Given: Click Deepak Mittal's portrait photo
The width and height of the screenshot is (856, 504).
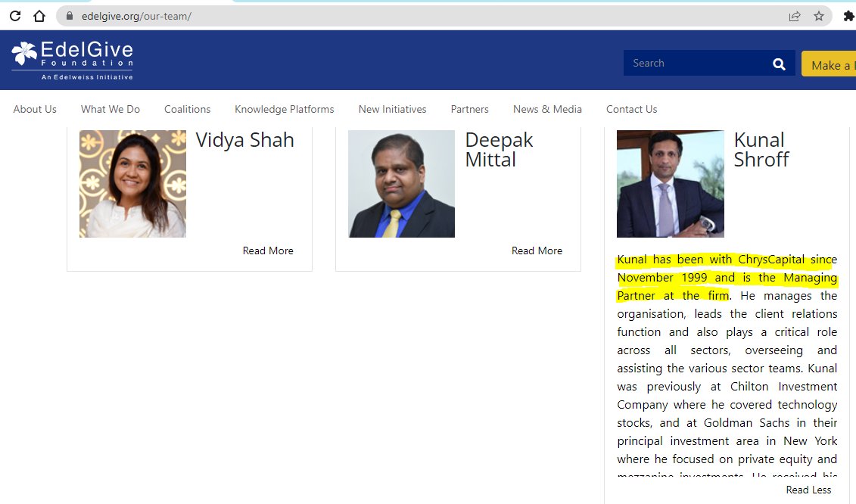Looking at the screenshot, I should [x=401, y=183].
